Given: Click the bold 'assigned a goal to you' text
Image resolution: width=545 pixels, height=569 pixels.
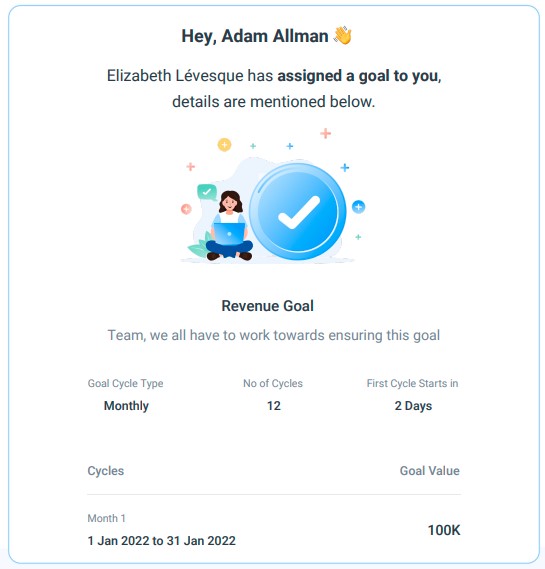Looking at the screenshot, I should click(x=358, y=76).
